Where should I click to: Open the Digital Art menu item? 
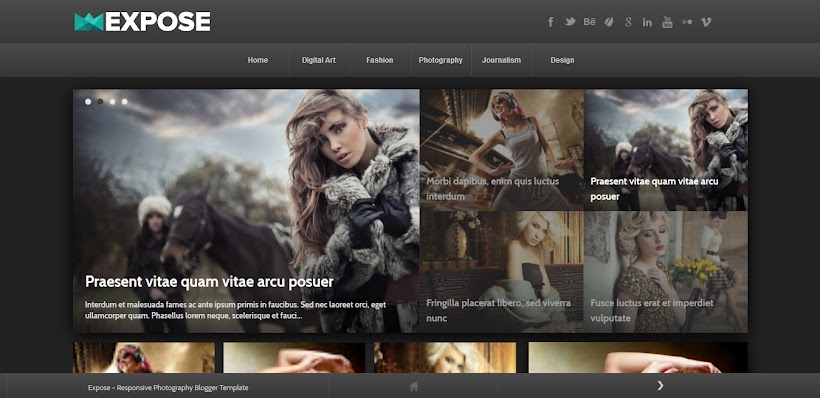(x=319, y=60)
